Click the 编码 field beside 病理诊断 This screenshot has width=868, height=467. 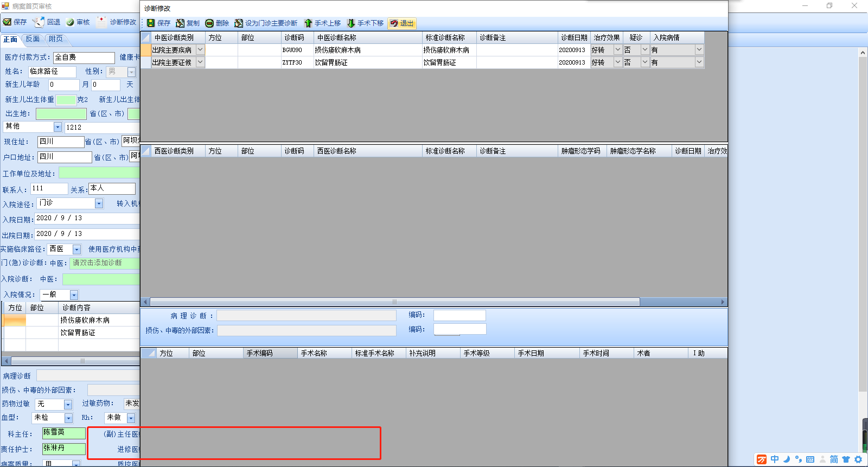[x=459, y=315]
